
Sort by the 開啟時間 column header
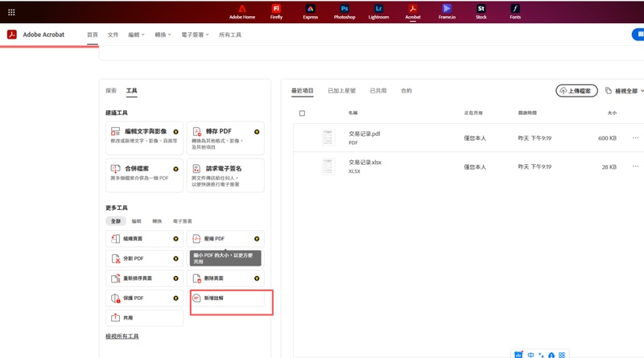[x=527, y=113]
